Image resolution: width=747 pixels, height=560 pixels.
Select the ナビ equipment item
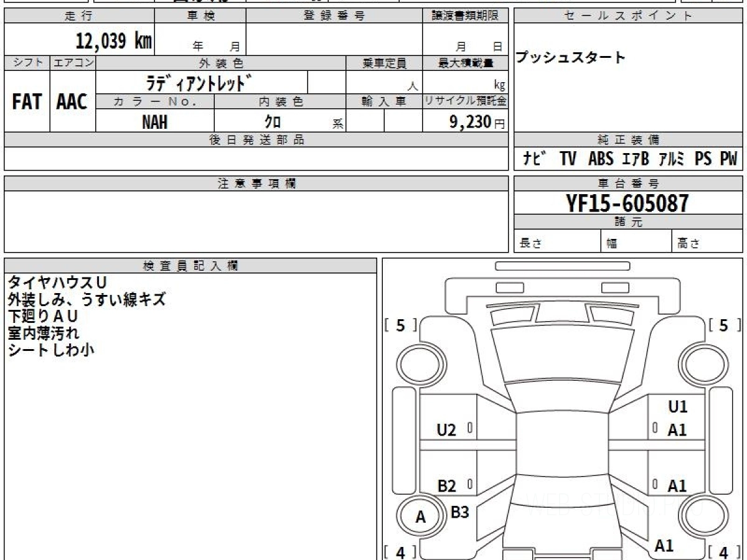(535, 159)
